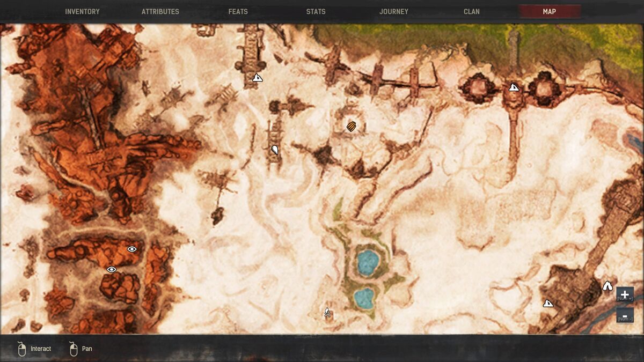
Task: Open the Inventory tab
Action: 82,11
